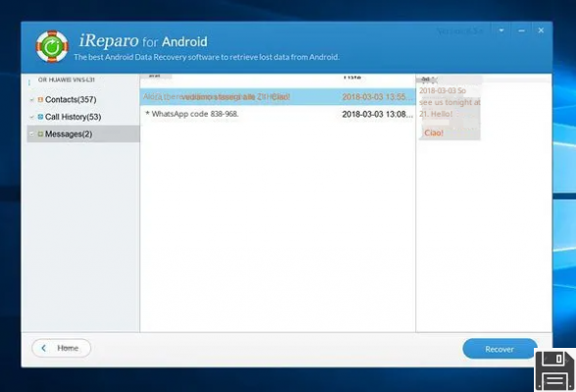Click the Ciao! bubble in preview pane
The height and width of the screenshot is (392, 576).
point(434,133)
